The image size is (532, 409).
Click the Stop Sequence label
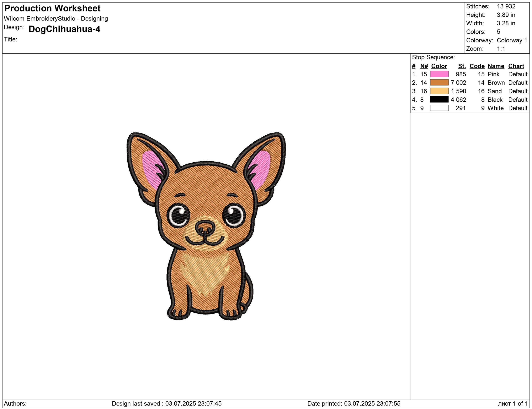(433, 57)
